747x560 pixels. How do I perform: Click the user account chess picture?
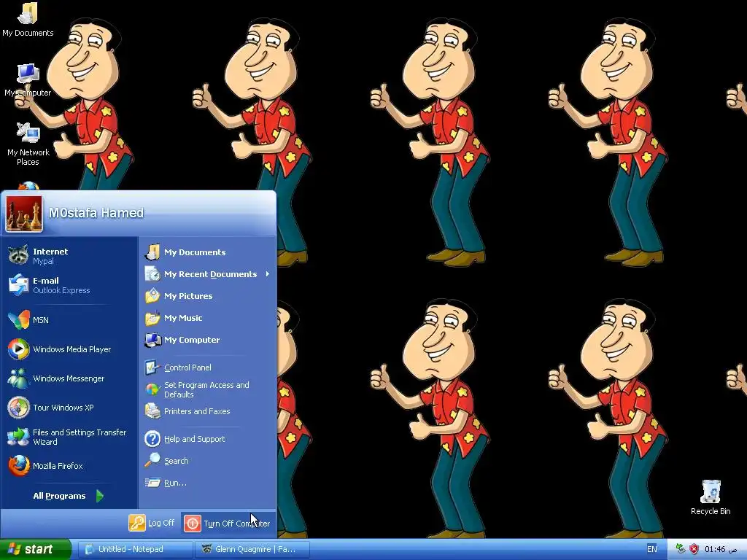[24, 214]
